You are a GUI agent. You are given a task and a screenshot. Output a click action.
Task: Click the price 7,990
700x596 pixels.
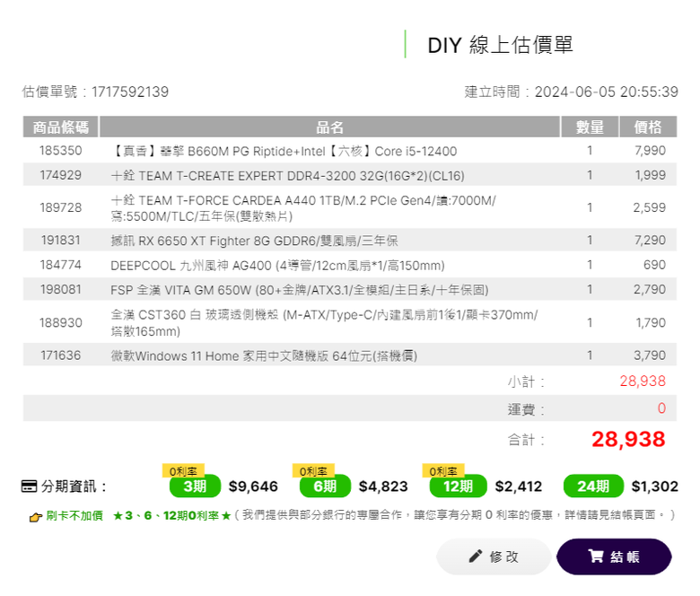pyautogui.click(x=650, y=151)
